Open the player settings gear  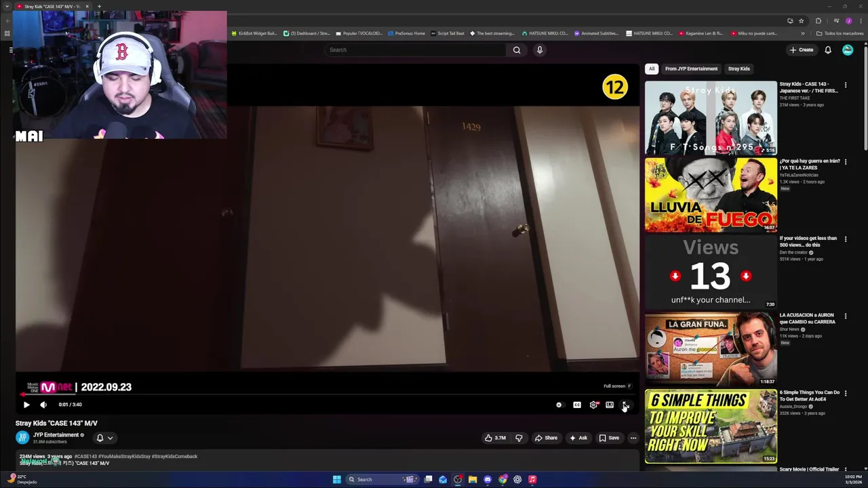(593, 405)
